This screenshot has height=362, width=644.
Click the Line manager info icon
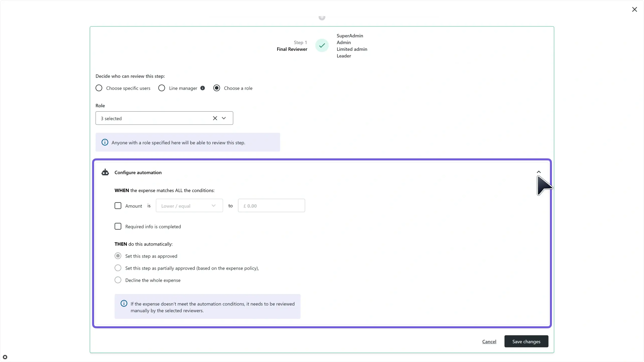click(203, 88)
